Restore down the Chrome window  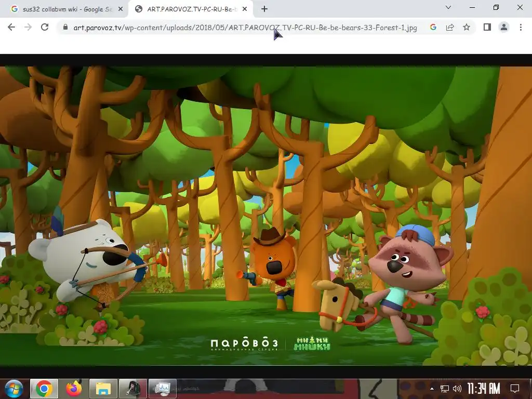496,7
